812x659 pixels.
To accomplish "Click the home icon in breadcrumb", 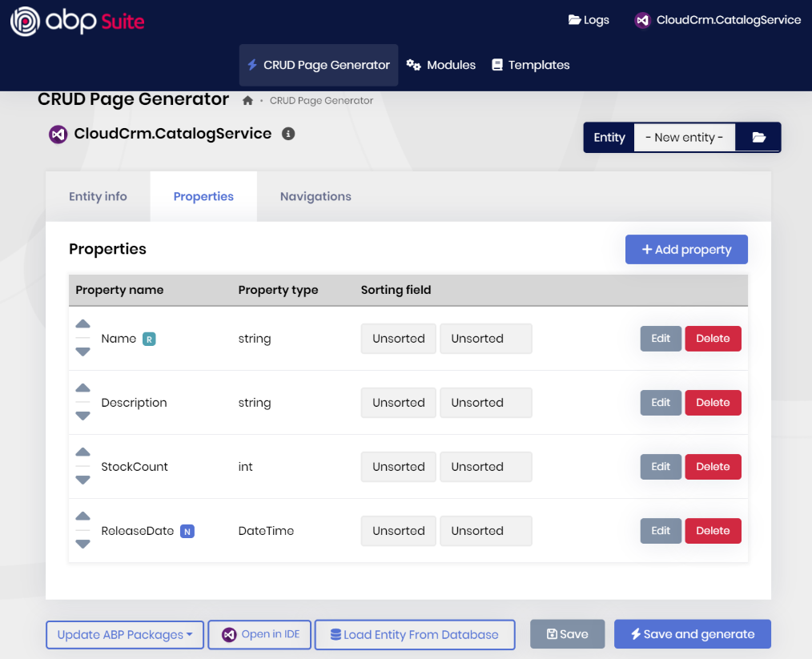I will pyautogui.click(x=248, y=101).
